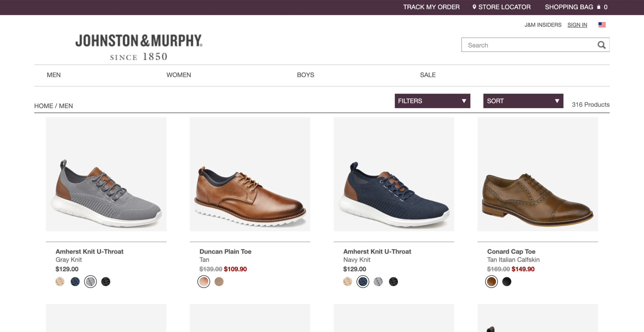Open TRACK MY ORDER
Viewport: 644px width, 332px height.
pos(431,7)
